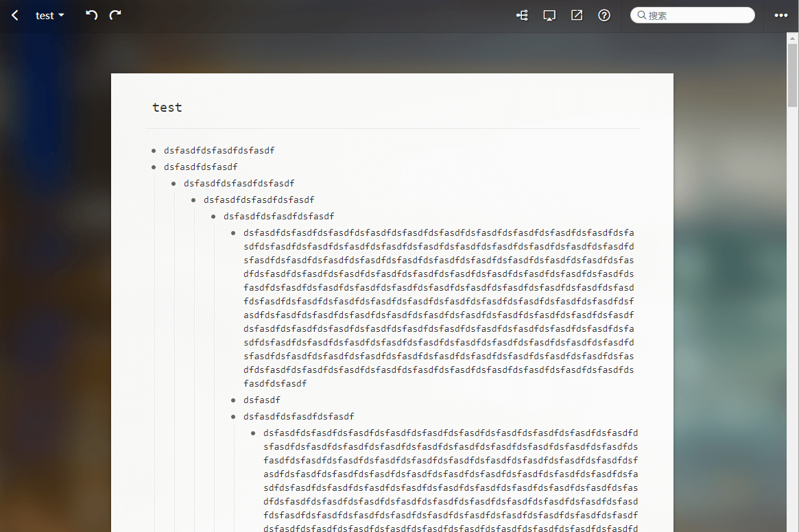Click the document title 'test' heading
799x532 pixels.
tap(167, 107)
